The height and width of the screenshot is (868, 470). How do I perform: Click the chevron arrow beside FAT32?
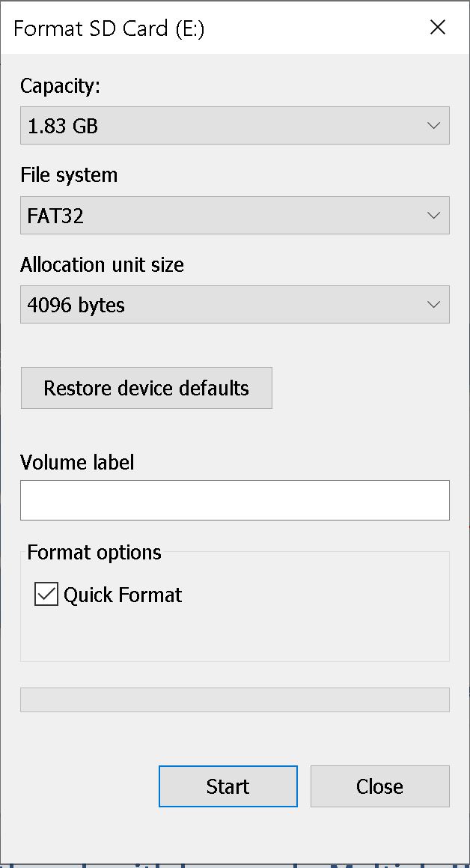pos(434,216)
